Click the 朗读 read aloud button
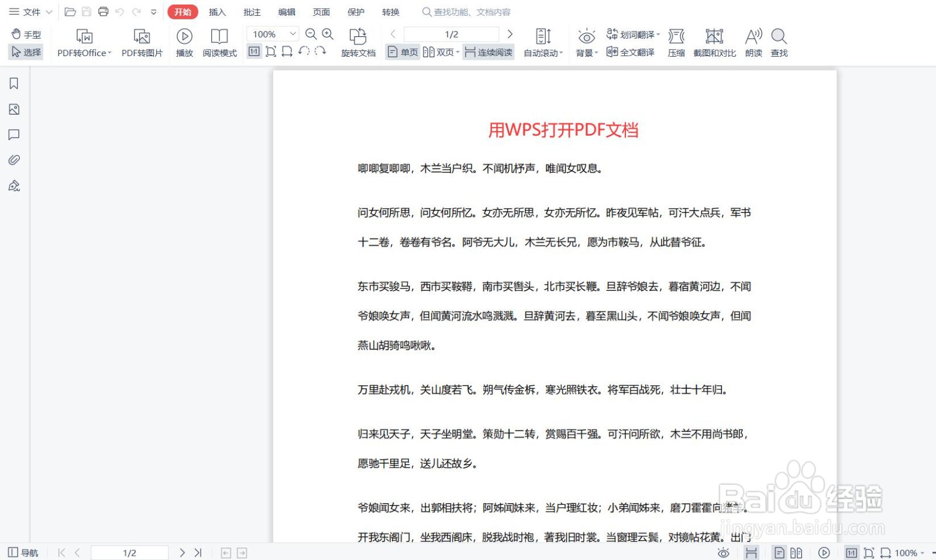936x560 pixels. [x=753, y=43]
